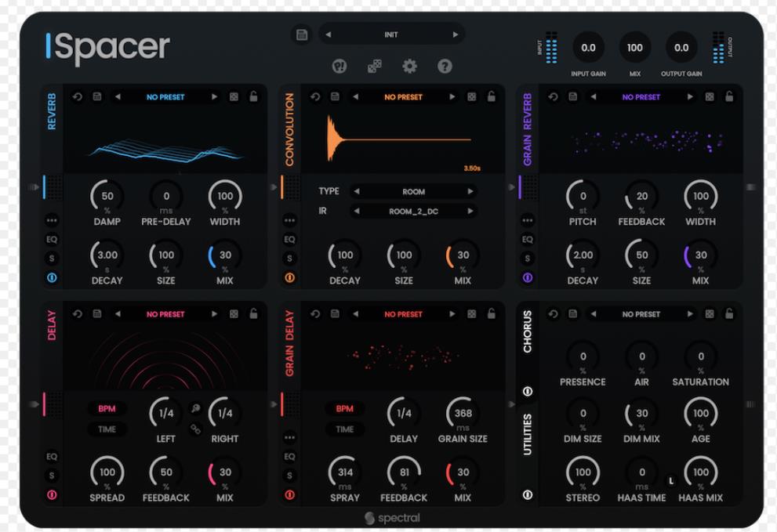This screenshot has height=532, width=777.
Task: Toggle the Delay left/right link icon
Action: (x=196, y=429)
